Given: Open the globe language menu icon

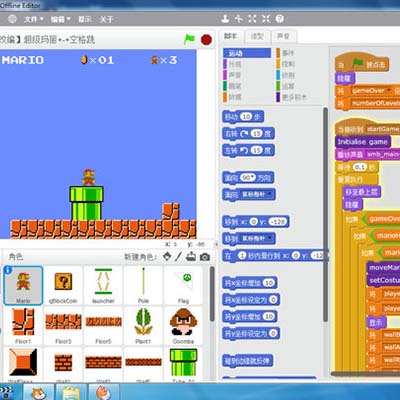Looking at the screenshot, I should pos(12,19).
